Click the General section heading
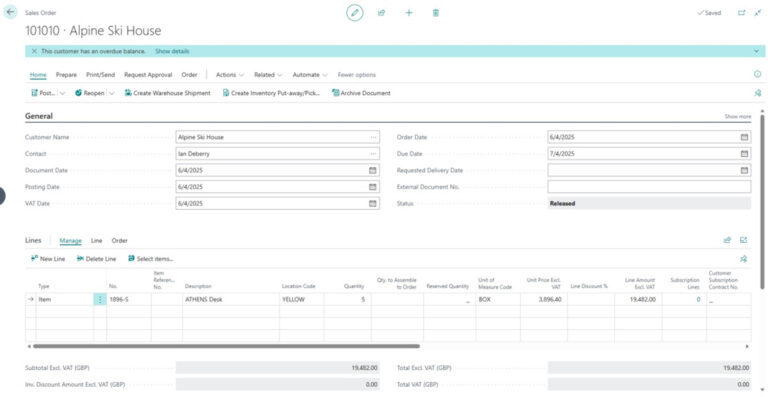768x397 pixels. tap(39, 116)
